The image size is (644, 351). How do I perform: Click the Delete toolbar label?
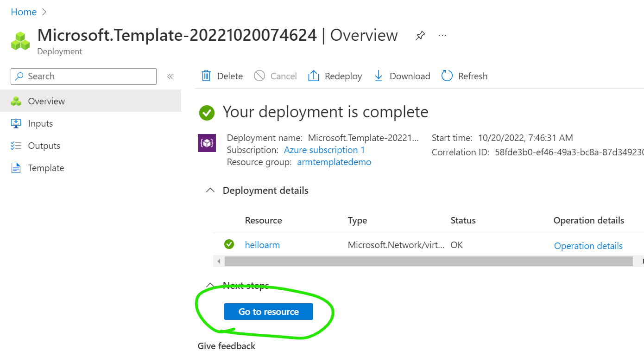click(230, 76)
